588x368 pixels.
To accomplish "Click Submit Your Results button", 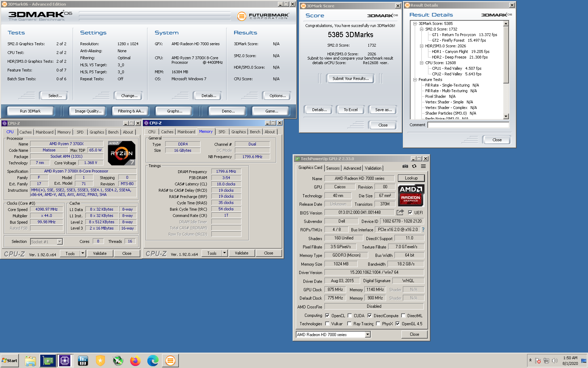I will click(350, 79).
